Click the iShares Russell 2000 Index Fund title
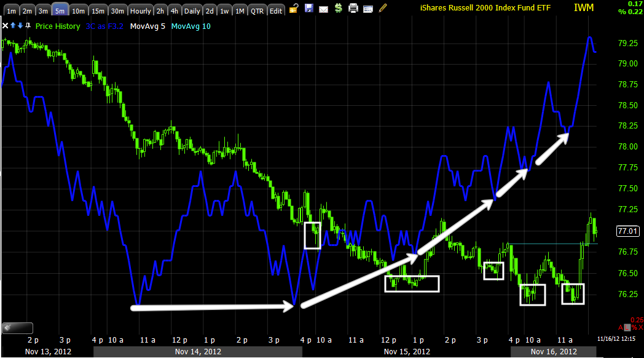This screenshot has height=358, width=644. click(485, 8)
